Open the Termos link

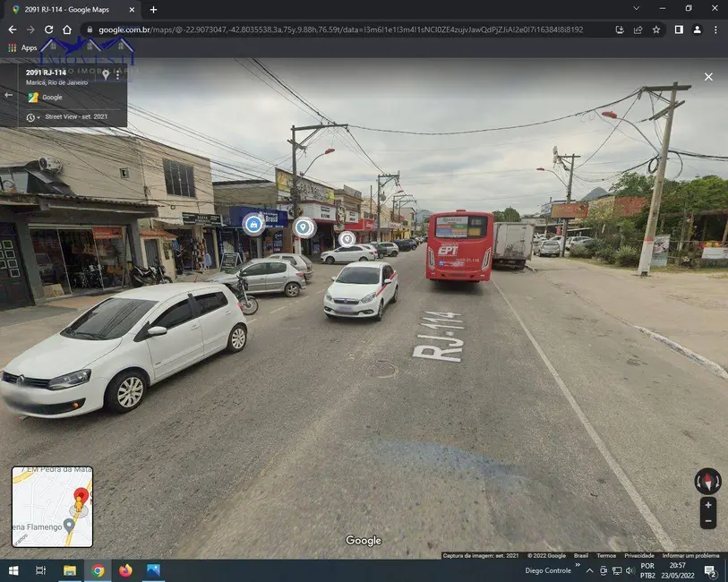click(x=607, y=555)
